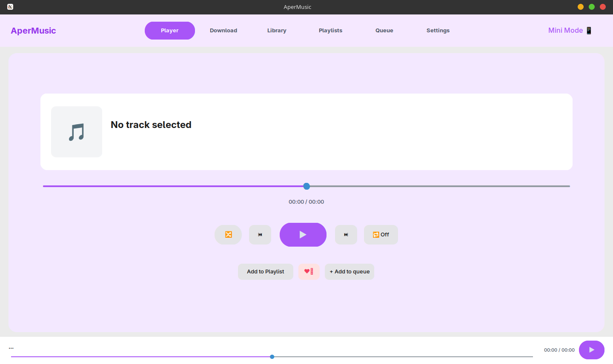
Task: Open the Download tab
Action: coord(223,31)
